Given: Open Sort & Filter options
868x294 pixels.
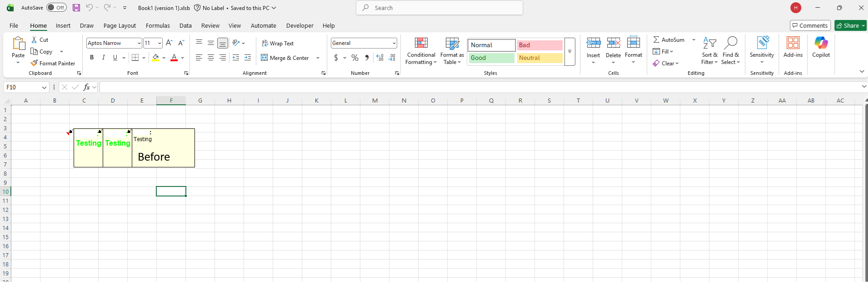Looking at the screenshot, I should coord(709,50).
